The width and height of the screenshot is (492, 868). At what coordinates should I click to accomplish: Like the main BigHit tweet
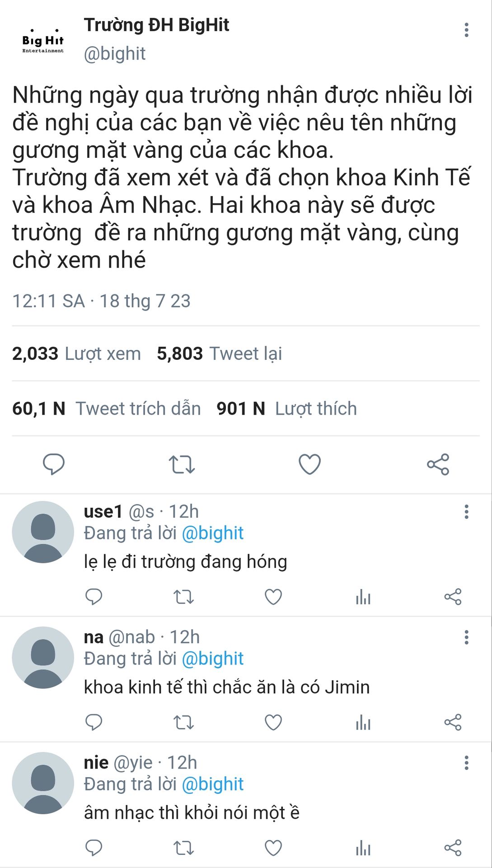(310, 464)
